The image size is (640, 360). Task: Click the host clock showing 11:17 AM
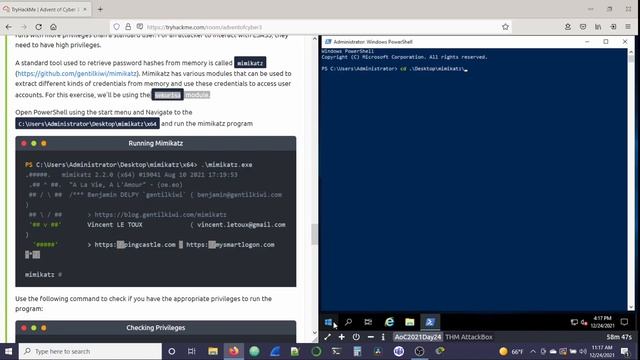(x=602, y=351)
